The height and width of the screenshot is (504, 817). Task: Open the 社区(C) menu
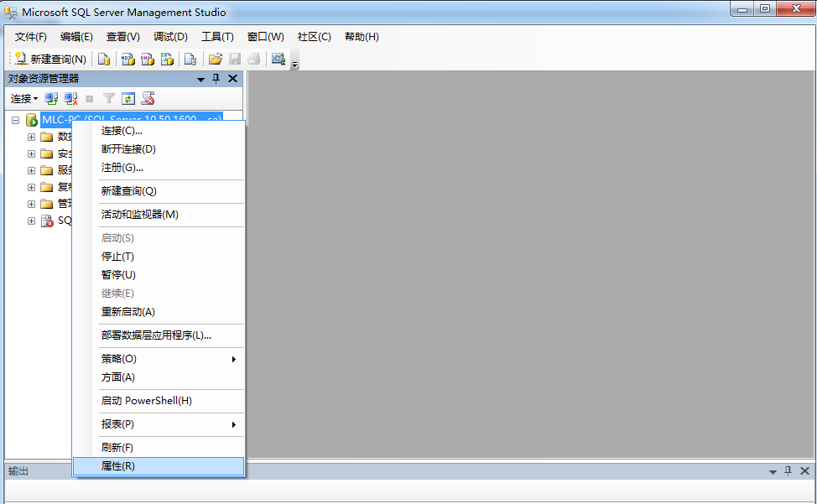point(315,37)
